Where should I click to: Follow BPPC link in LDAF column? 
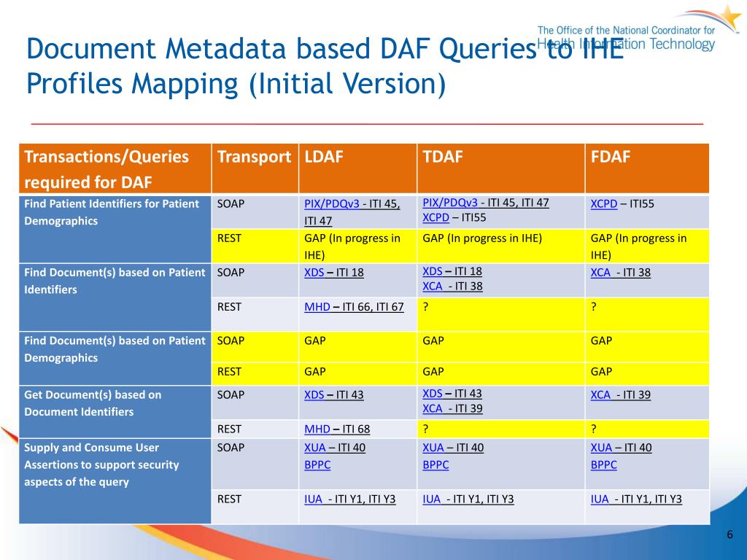[x=317, y=464]
